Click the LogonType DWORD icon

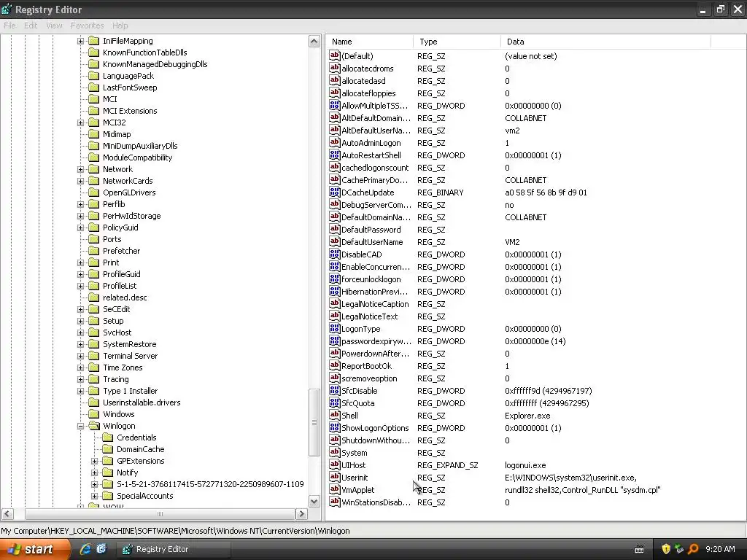coord(334,329)
